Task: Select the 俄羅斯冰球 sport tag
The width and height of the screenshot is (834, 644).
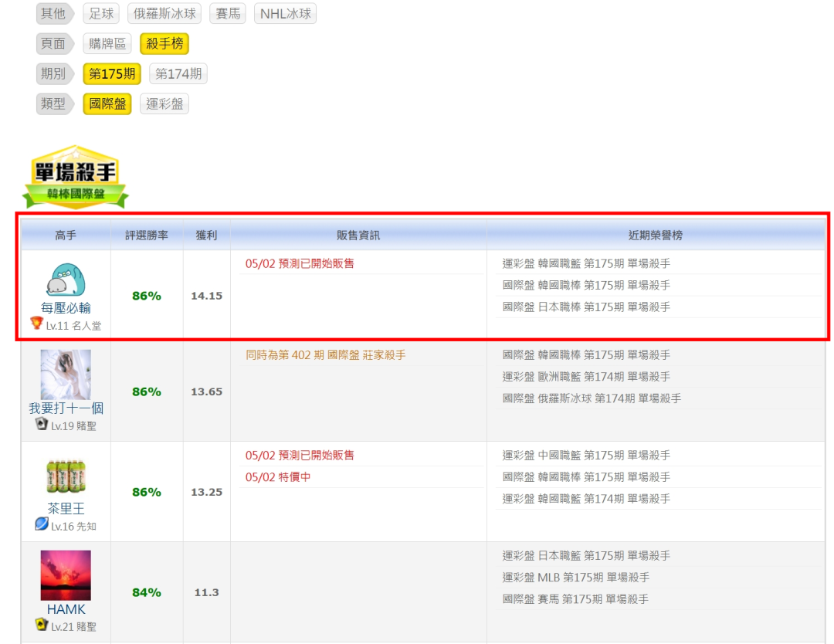Action: [x=164, y=13]
